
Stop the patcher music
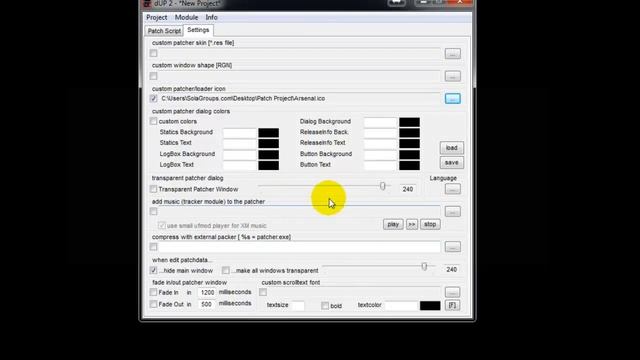pos(430,224)
